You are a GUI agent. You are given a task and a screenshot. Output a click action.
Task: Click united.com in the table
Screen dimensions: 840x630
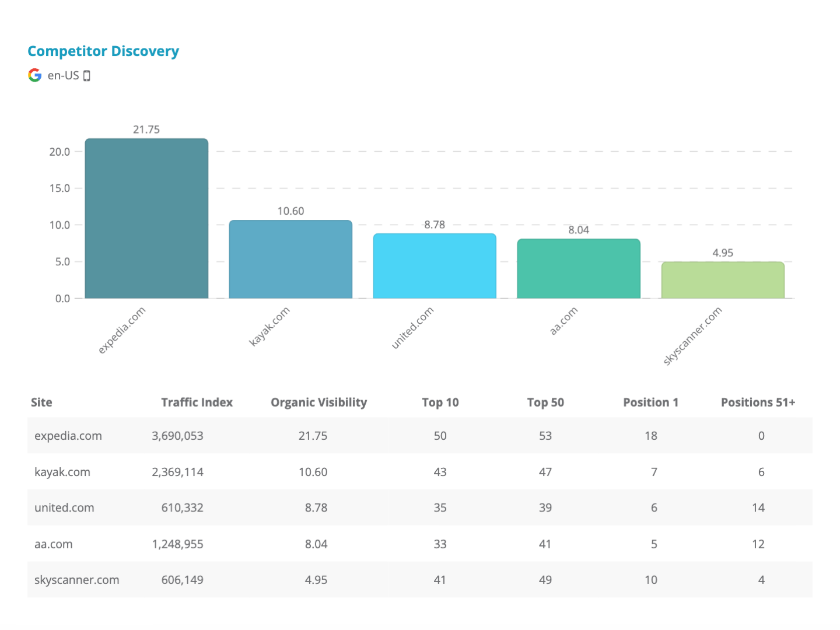(x=64, y=508)
